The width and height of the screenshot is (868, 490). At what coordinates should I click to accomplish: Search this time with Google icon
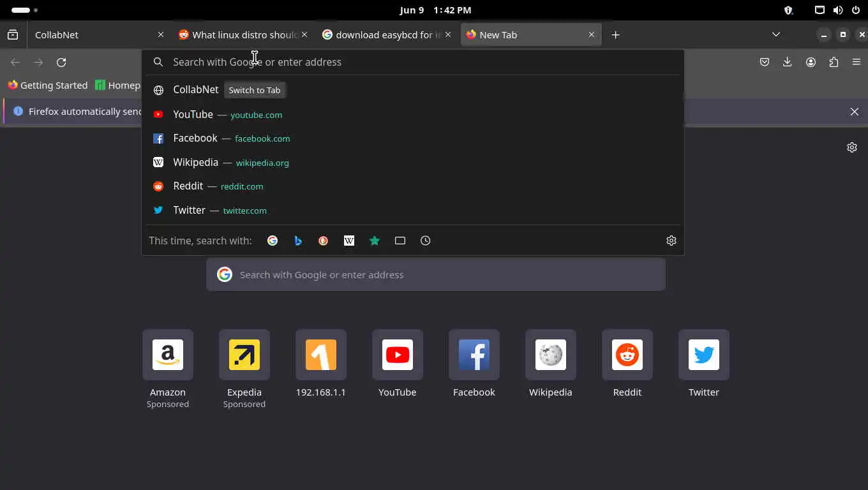click(x=273, y=241)
